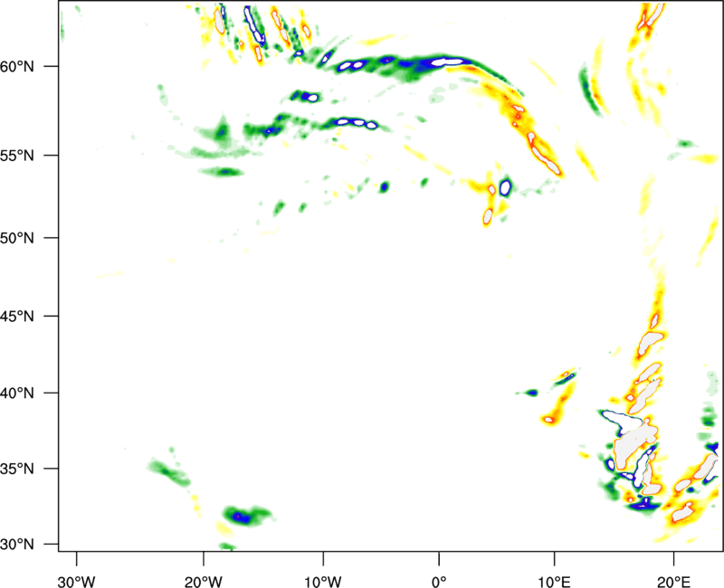Click the 0° longitude label
Screen dimensions: 724x588
439,581
